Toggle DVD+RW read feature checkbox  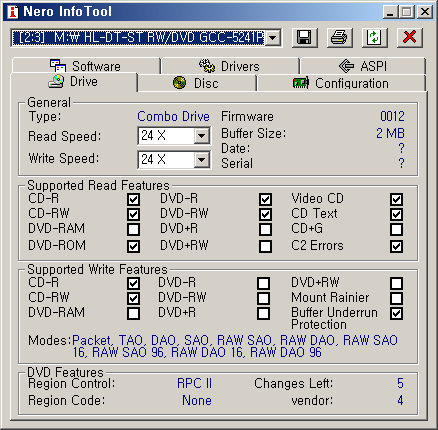pos(265,246)
